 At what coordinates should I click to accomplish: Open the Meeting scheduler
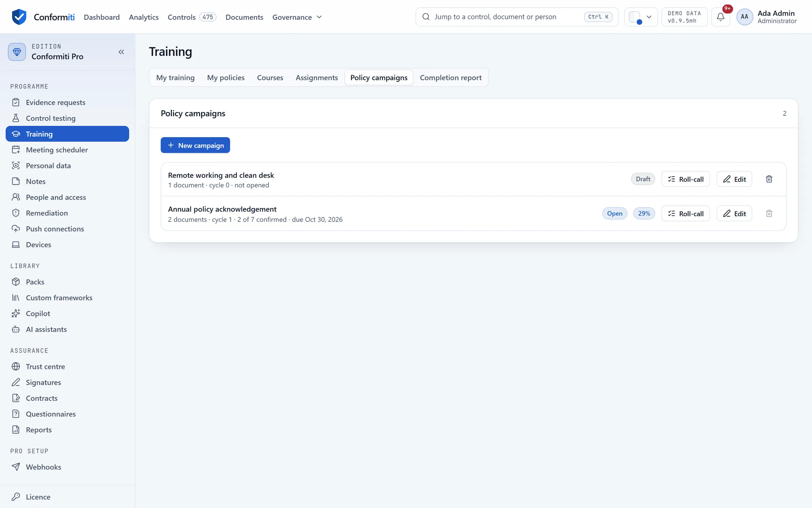click(x=67, y=150)
